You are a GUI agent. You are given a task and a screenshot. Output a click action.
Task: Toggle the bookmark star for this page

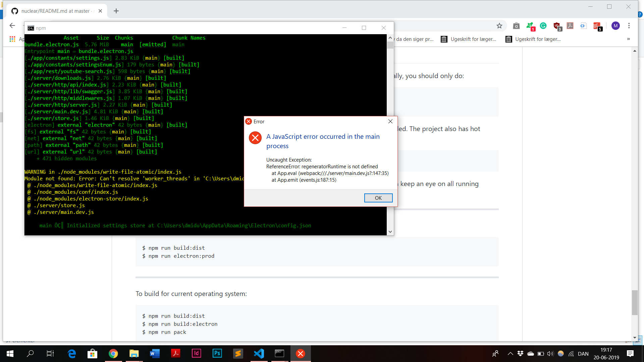[499, 25]
